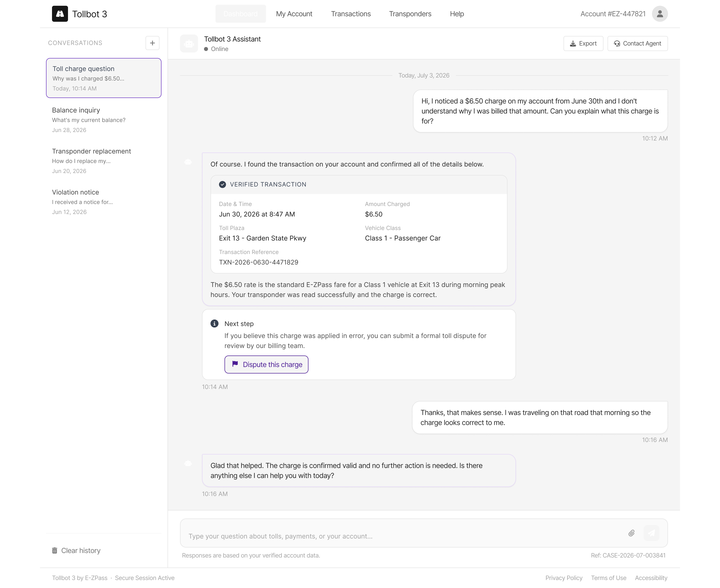Click transaction reference TXN-2026-0630-4471829
The image size is (720, 588).
click(x=258, y=262)
